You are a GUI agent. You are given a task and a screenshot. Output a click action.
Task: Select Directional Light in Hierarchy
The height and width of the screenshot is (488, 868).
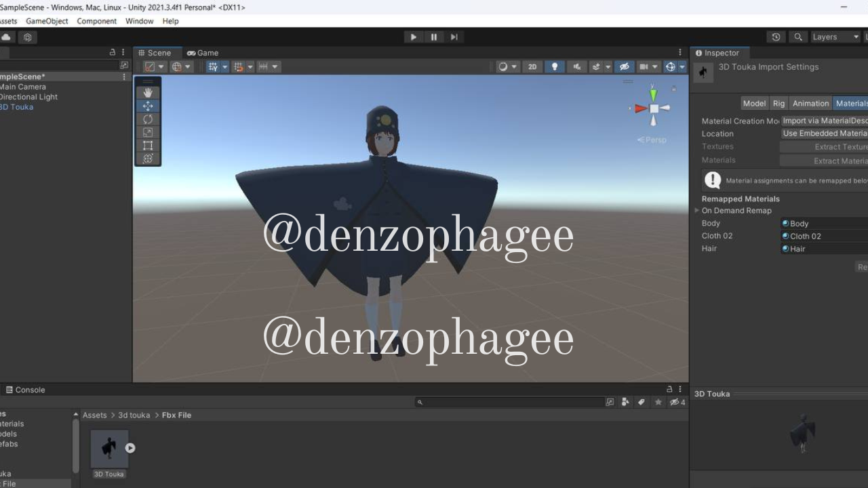click(28, 97)
